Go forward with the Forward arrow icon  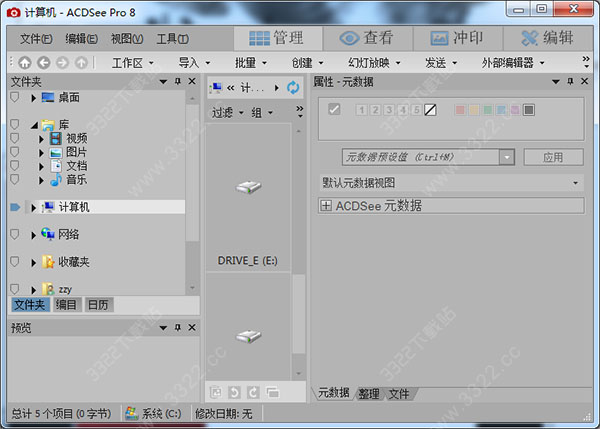click(x=62, y=62)
